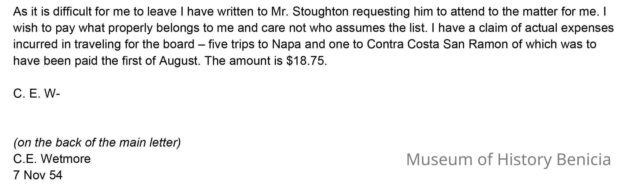This screenshot has height=186, width=644.
Task: Click the italic note '(on the back of the main letter)'
Action: [97, 142]
